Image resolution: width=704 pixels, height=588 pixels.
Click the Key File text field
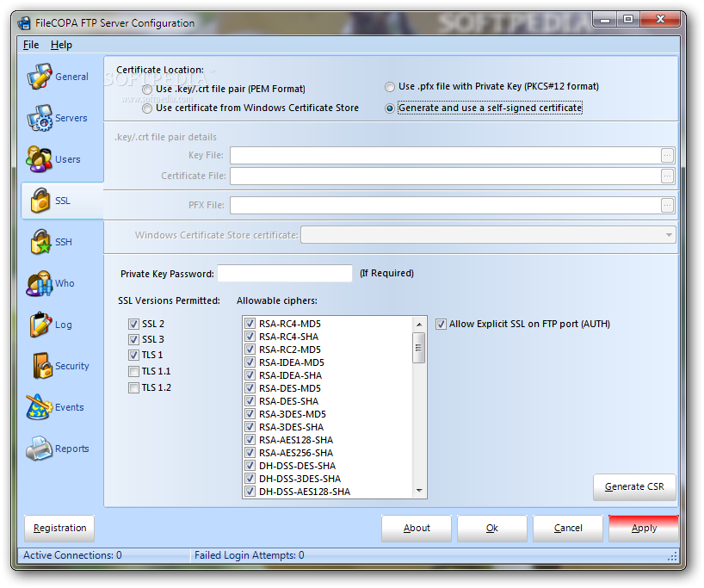click(x=445, y=156)
